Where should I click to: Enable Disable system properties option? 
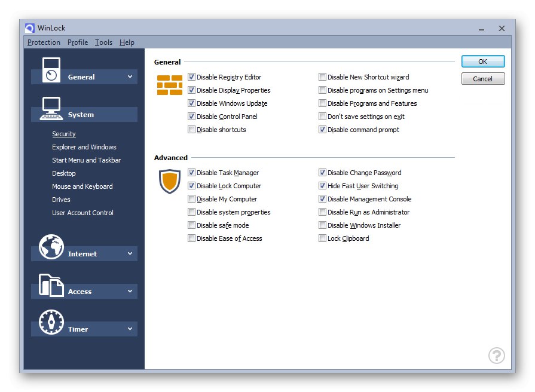[x=191, y=212]
